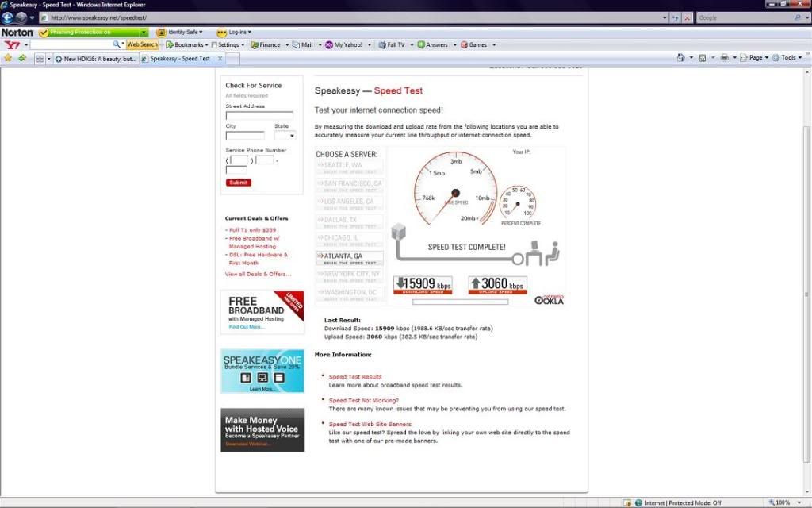Open a new blank tab
The image size is (812, 508).
click(233, 59)
